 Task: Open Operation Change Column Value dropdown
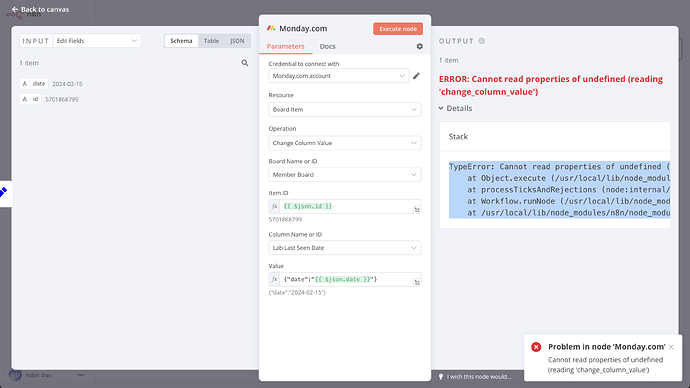pyautogui.click(x=345, y=143)
